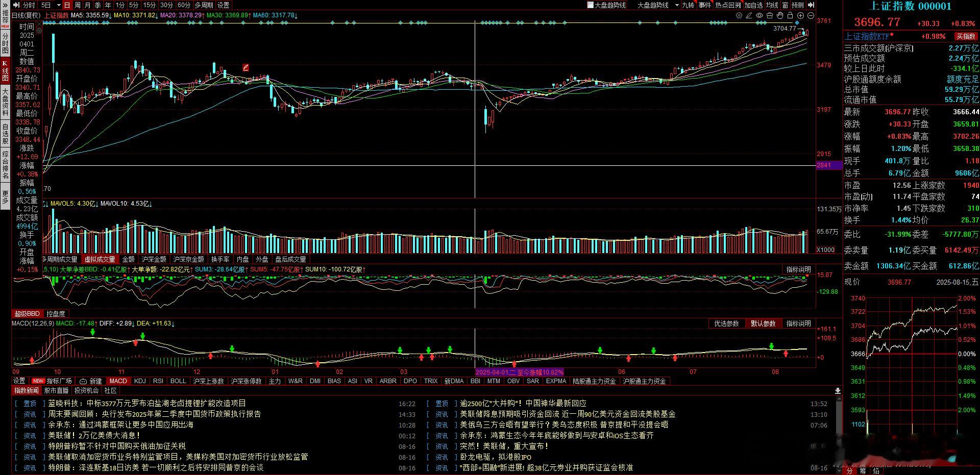Open 自选股 in the left sidebar
Viewport: 980px width, 475px height.
coord(5,134)
